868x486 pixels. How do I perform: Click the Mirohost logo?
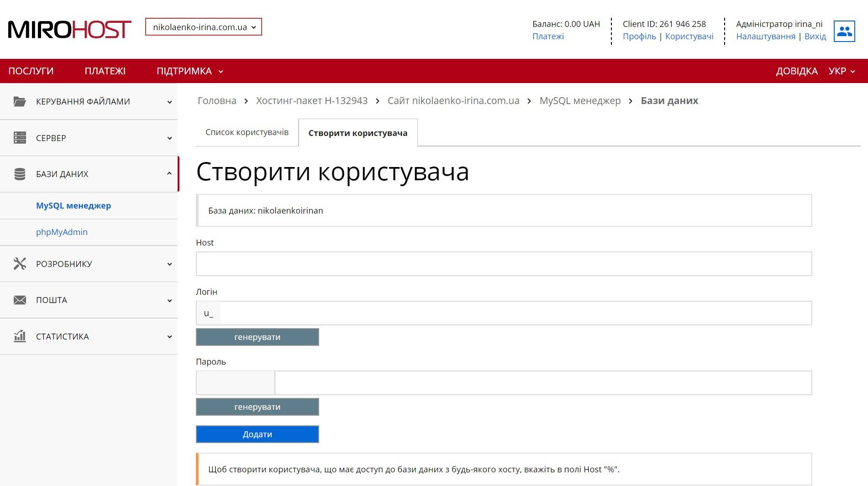tap(69, 30)
